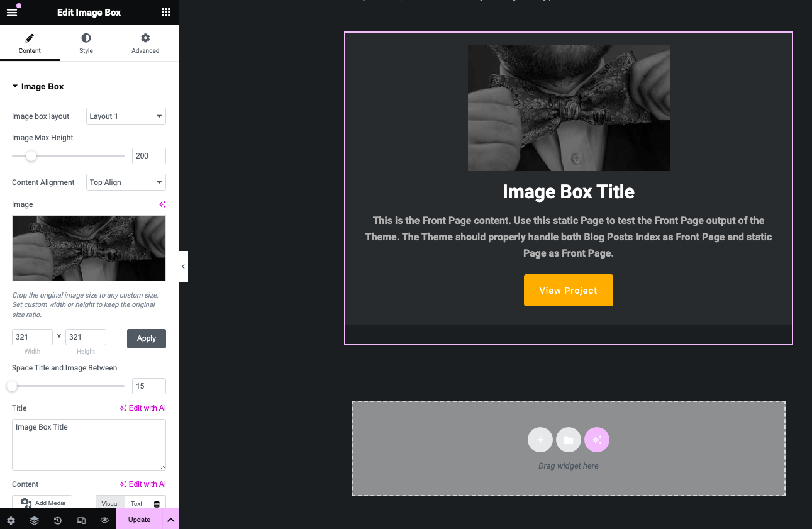Screen dimensions: 812x529
Task: Click the plus icon to add new section
Action: pos(540,440)
